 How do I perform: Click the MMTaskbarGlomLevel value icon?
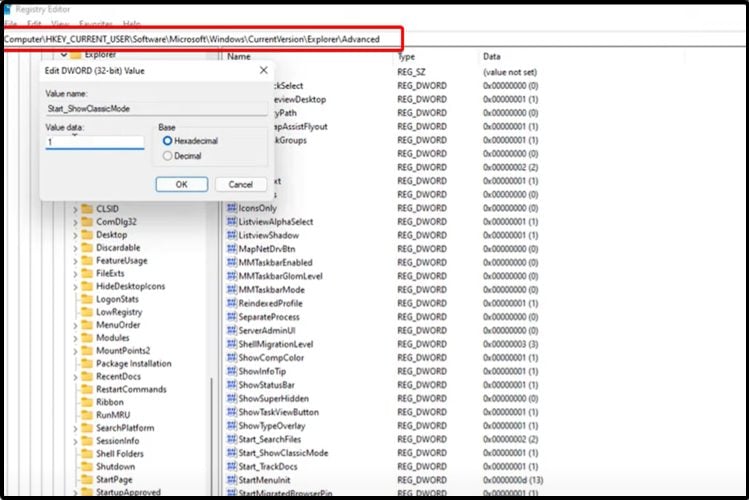pos(232,276)
